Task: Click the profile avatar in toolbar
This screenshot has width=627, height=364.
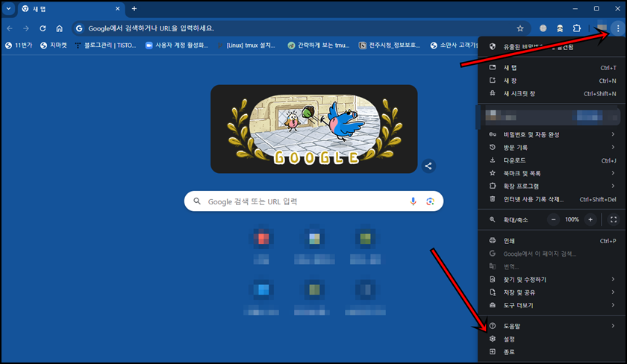Action: [602, 28]
